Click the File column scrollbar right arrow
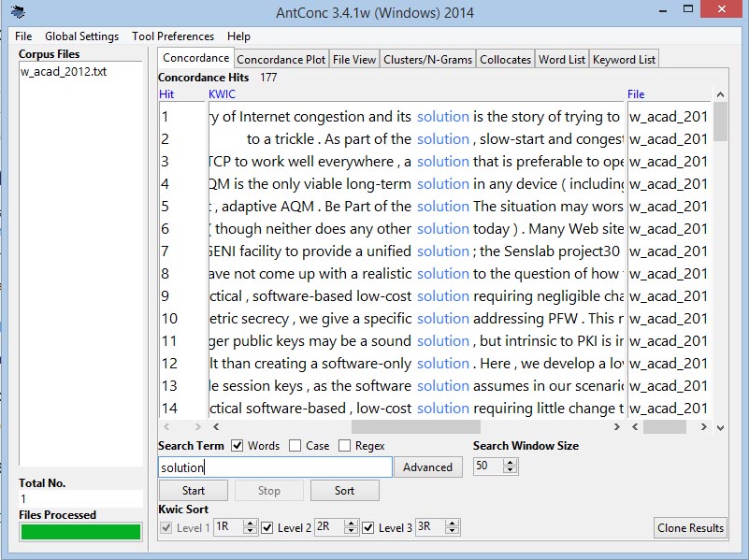 (703, 427)
